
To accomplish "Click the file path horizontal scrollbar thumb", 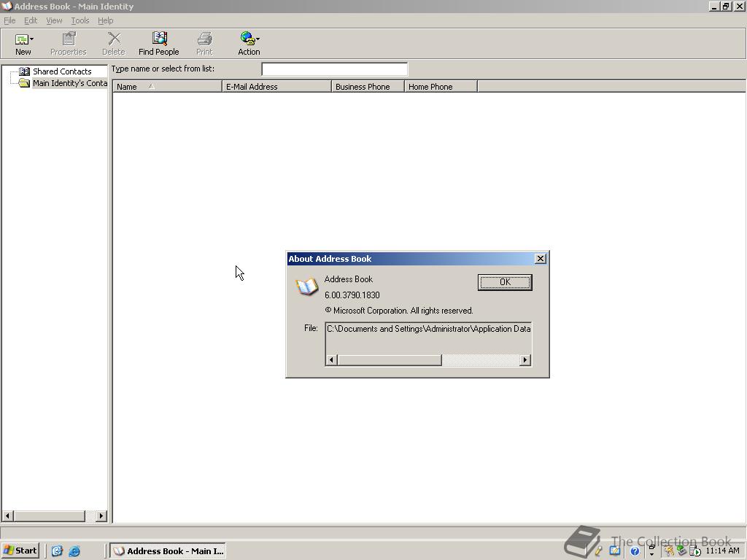I will pyautogui.click(x=390, y=360).
